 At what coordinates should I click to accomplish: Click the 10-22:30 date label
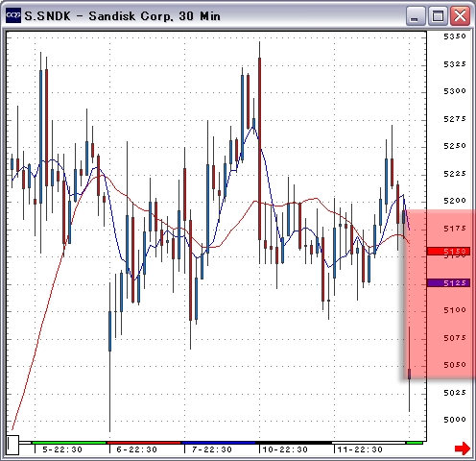(x=285, y=449)
